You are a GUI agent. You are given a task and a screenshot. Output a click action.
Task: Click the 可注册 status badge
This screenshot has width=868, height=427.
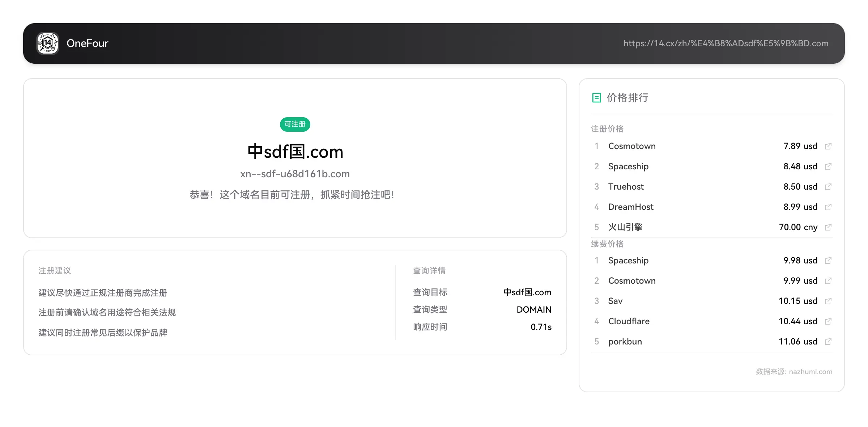pyautogui.click(x=295, y=124)
